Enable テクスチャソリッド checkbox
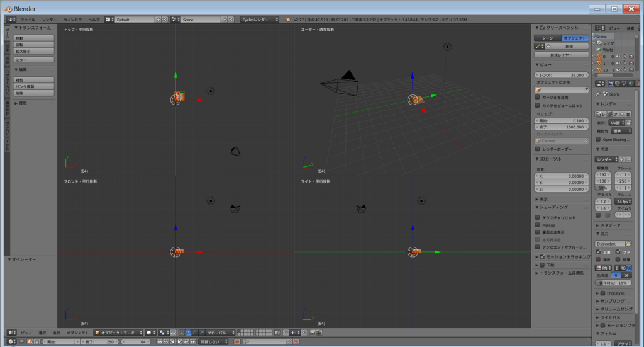The width and height of the screenshot is (644, 347). pos(537,217)
